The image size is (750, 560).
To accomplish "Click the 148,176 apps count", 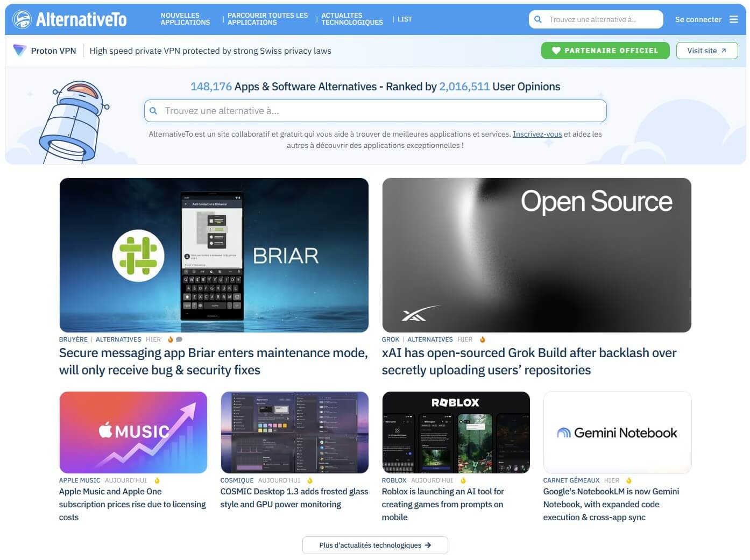I will coord(211,87).
